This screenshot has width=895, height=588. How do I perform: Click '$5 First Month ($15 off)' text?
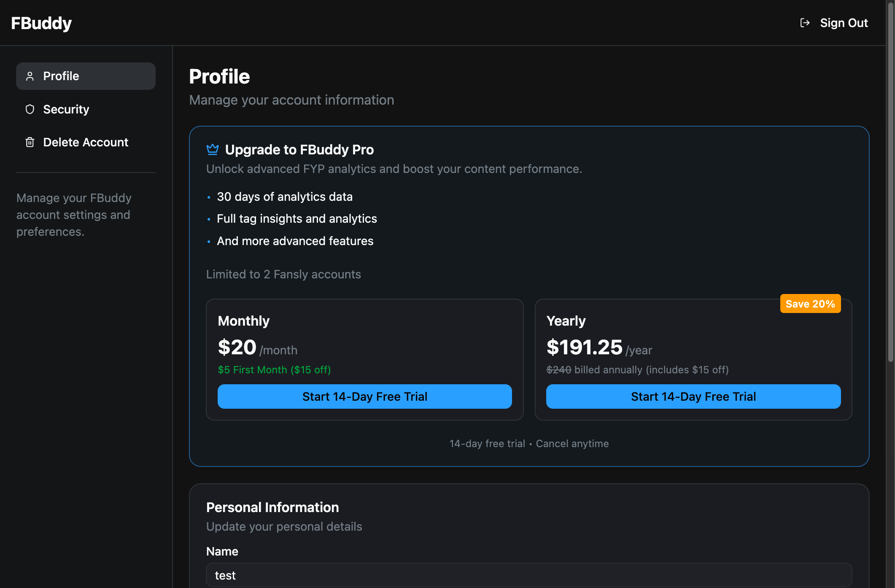click(x=274, y=370)
